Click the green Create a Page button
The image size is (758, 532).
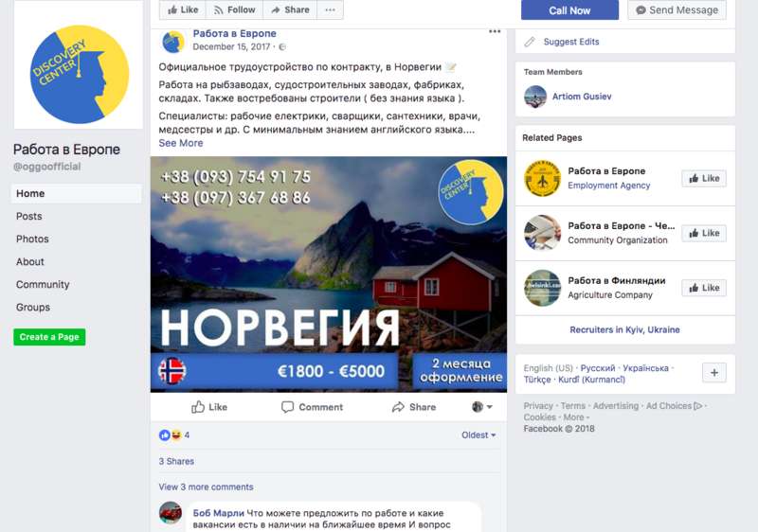tap(49, 337)
